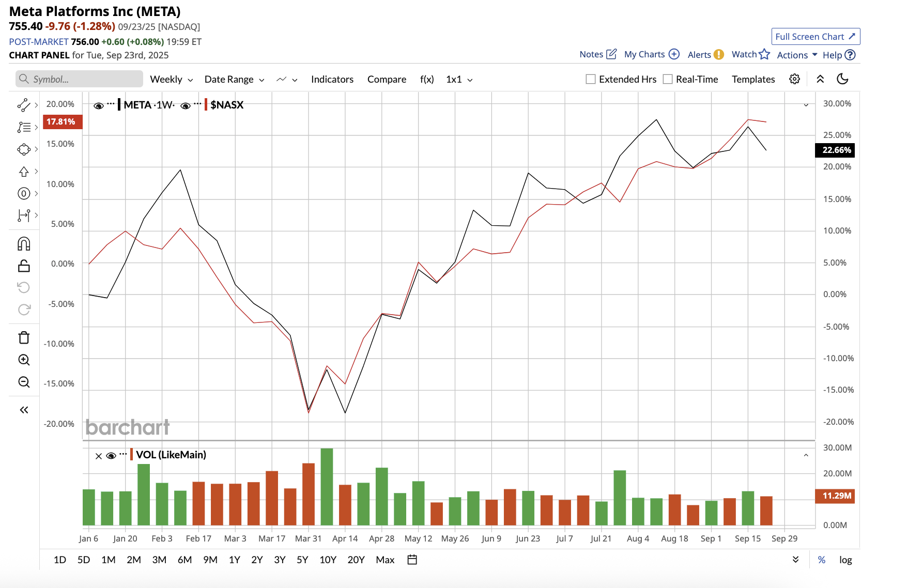
Task: Toggle $NASX series visibility eye
Action: coord(186,105)
